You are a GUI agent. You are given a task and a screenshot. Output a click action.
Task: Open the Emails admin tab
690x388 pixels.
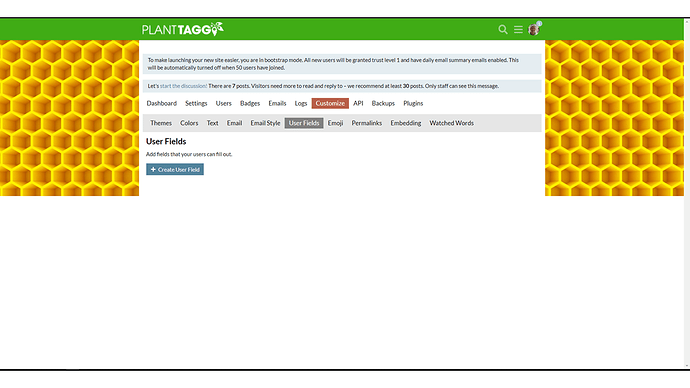[277, 103]
